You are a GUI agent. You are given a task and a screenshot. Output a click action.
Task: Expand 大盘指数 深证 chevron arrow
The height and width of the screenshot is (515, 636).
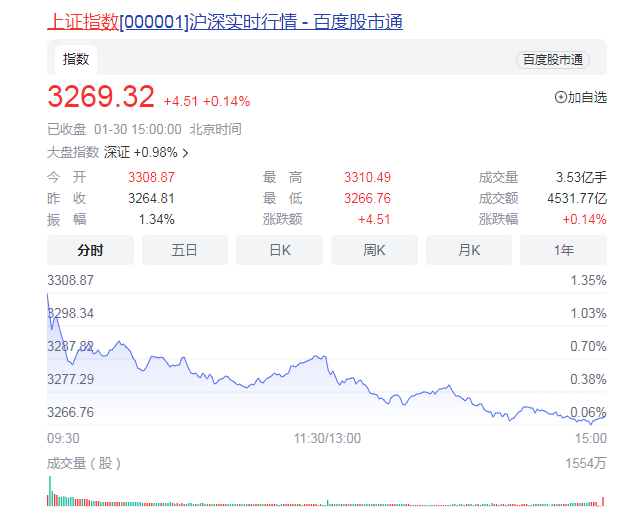(185, 153)
